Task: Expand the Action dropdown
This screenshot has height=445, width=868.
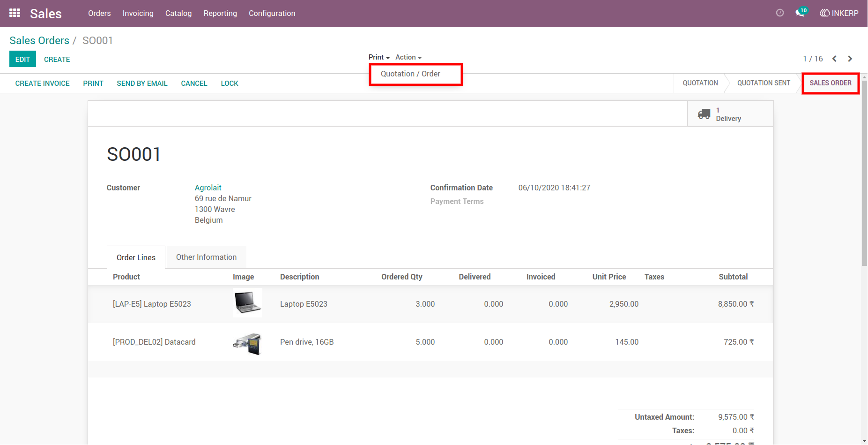Action: coord(408,57)
